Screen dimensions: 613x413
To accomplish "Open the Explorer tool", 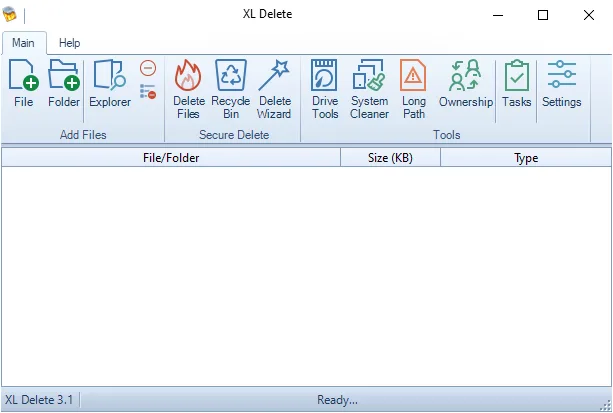I will 110,83.
